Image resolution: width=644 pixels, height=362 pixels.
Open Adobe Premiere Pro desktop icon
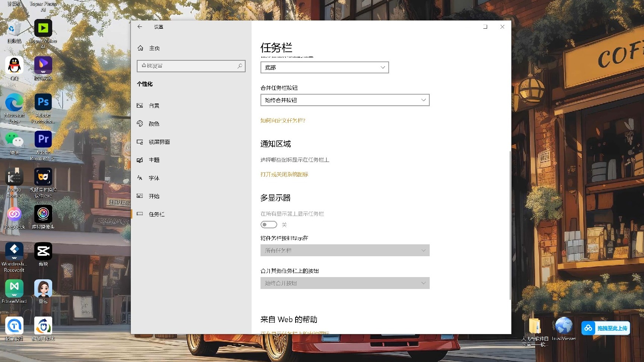tap(43, 139)
